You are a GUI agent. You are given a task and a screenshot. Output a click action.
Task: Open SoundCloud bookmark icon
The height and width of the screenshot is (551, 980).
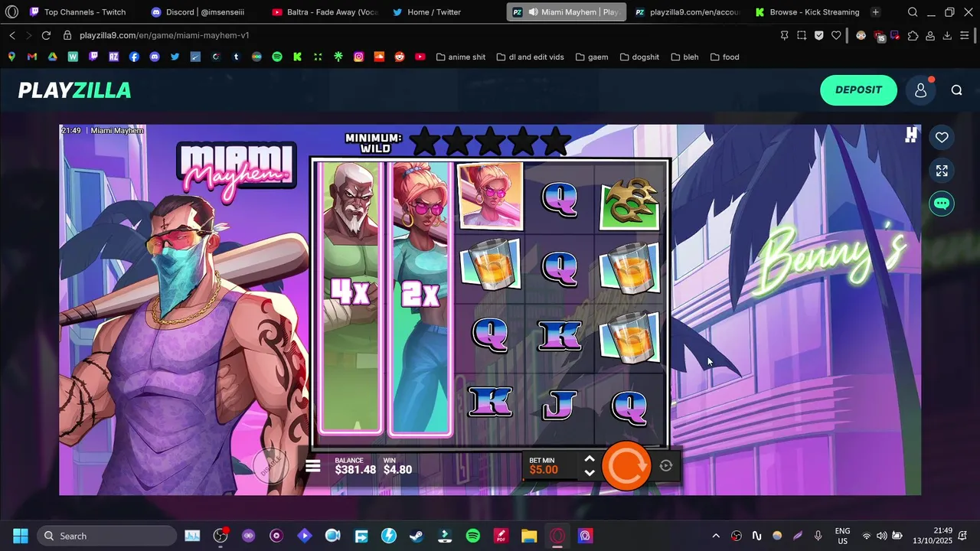379,57
